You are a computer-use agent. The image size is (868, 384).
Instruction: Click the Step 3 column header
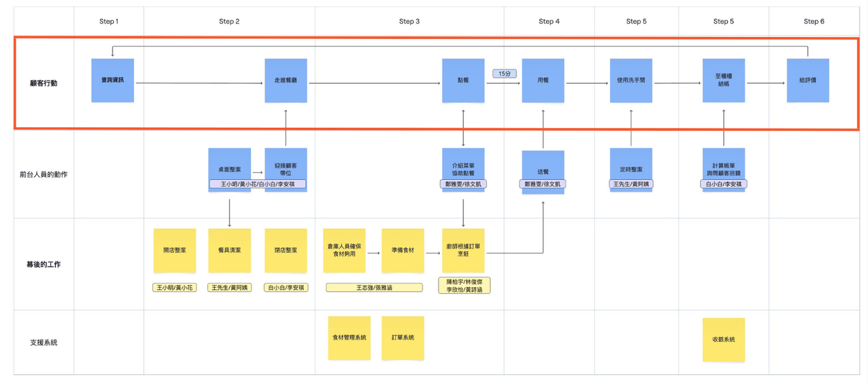(409, 22)
